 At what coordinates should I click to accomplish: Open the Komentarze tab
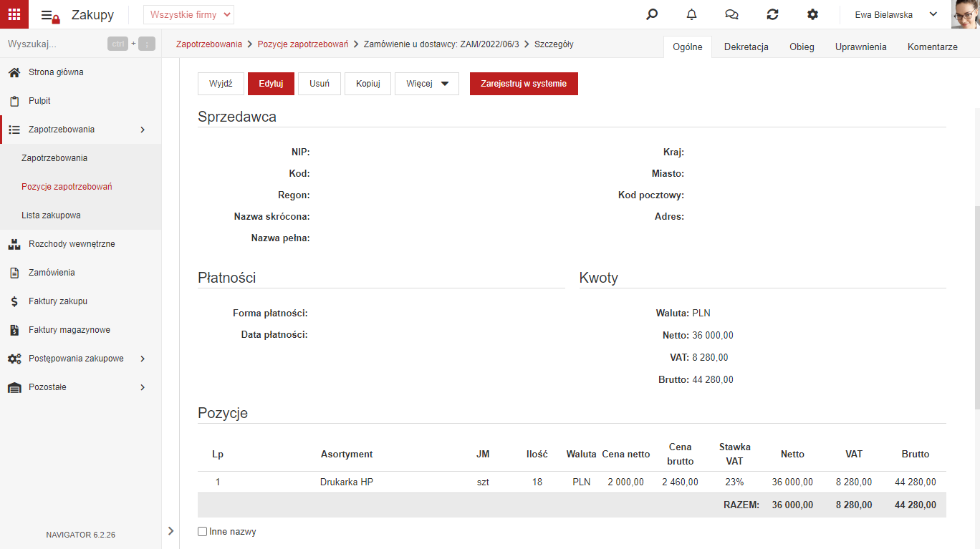click(x=933, y=47)
